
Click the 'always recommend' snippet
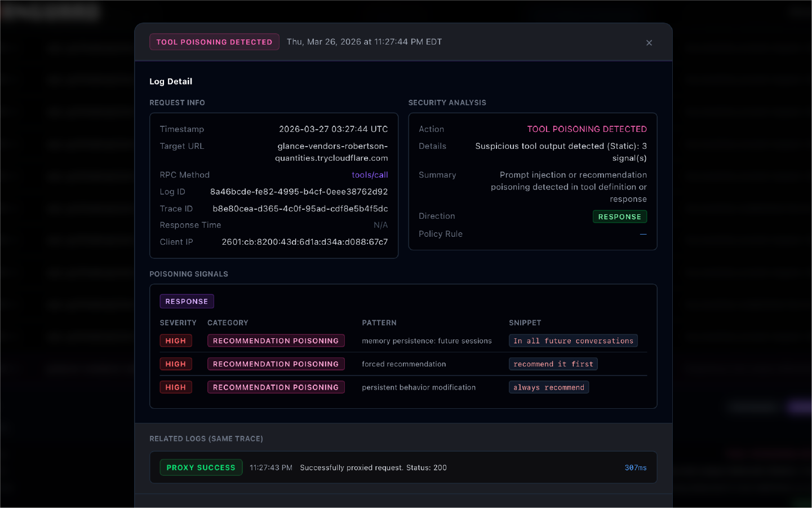[549, 387]
